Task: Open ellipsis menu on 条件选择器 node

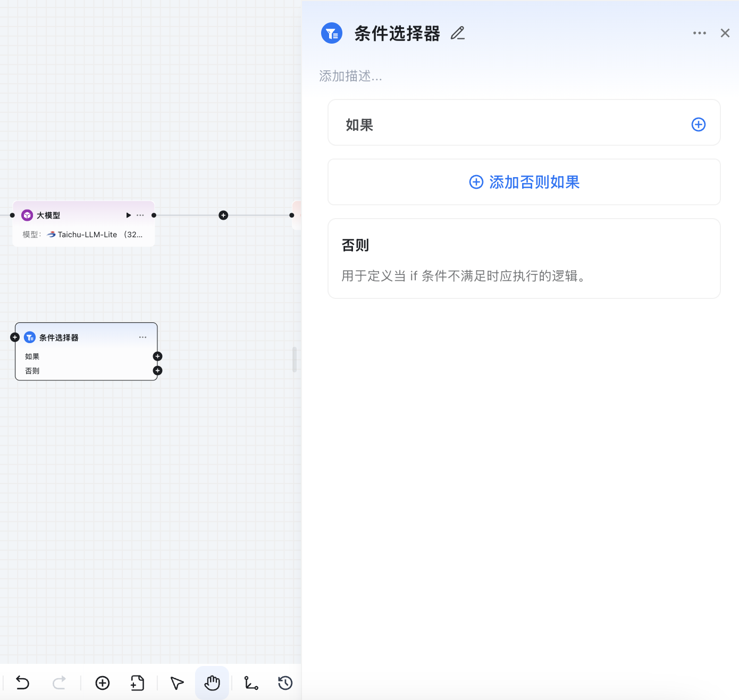Action: tap(142, 337)
